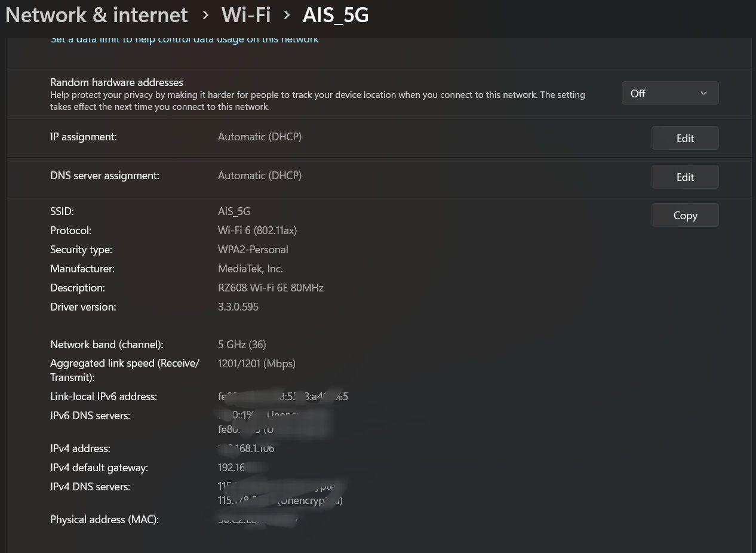Edit the IP assignment setting
The width and height of the screenshot is (756, 553).
[685, 138]
